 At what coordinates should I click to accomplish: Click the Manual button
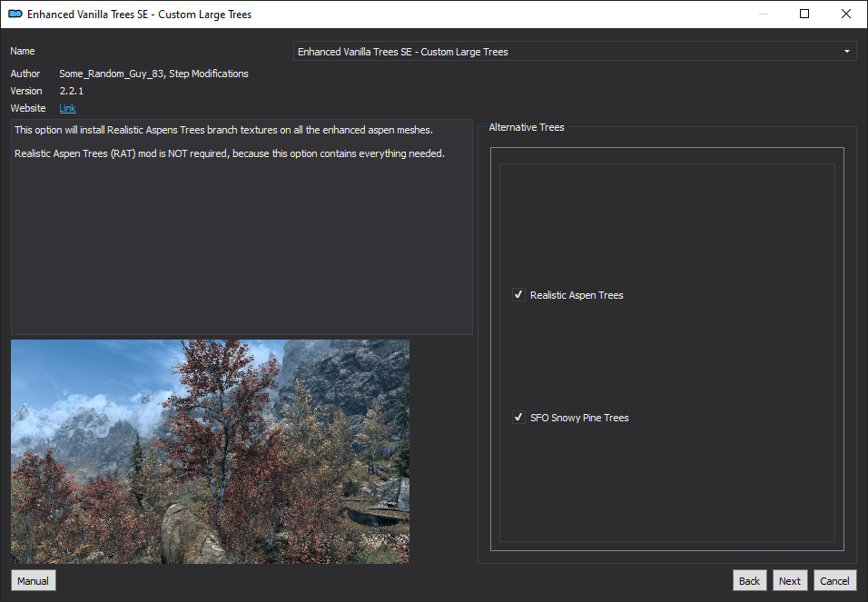[x=34, y=580]
